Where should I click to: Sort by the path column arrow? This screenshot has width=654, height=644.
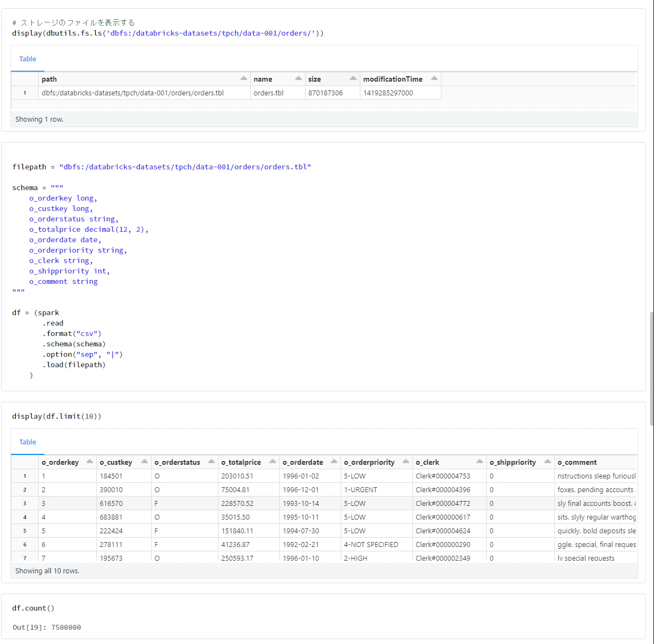[x=244, y=78]
